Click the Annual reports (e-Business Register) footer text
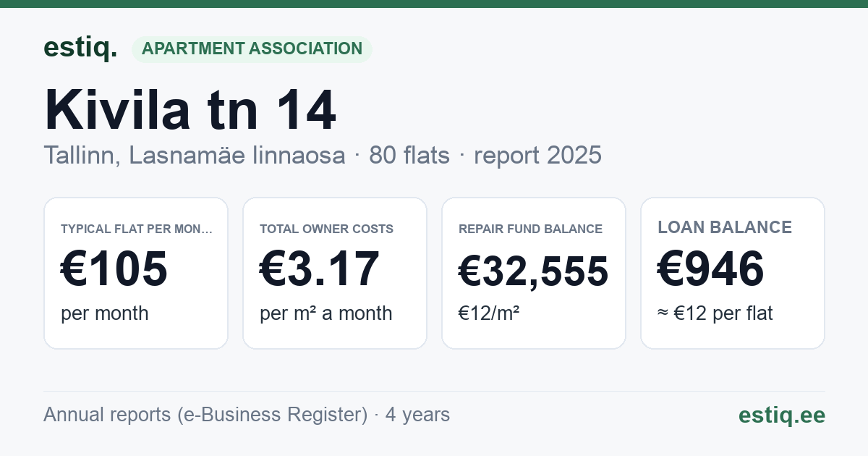The height and width of the screenshot is (456, 868). (205, 415)
